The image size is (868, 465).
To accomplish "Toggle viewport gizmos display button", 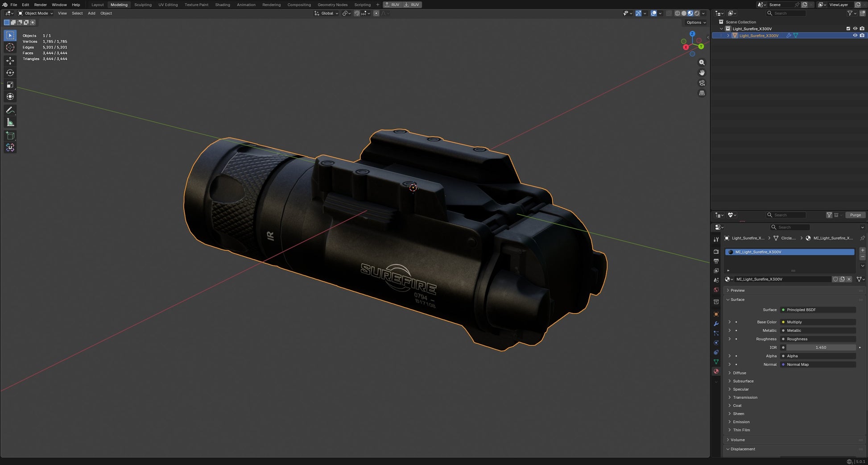I will (x=638, y=13).
